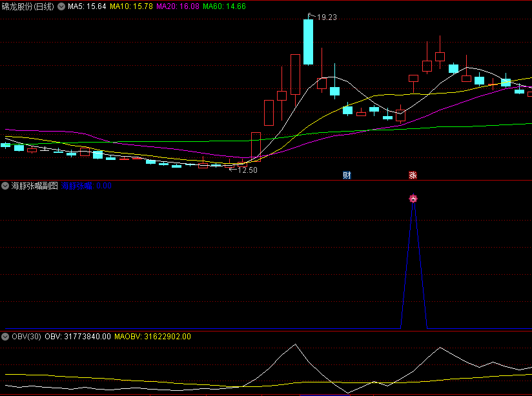Image resolution: width=532 pixels, height=396 pixels.
Task: Open the OBV(30) indicator dropdown arrow
Action: 5,337
